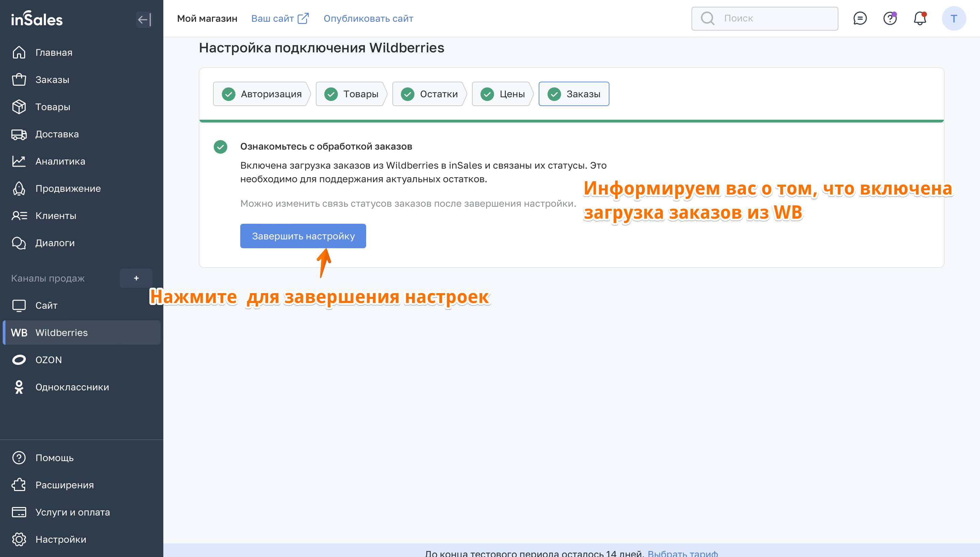Click the Опубликовать сайт link
The image size is (980, 557).
368,18
